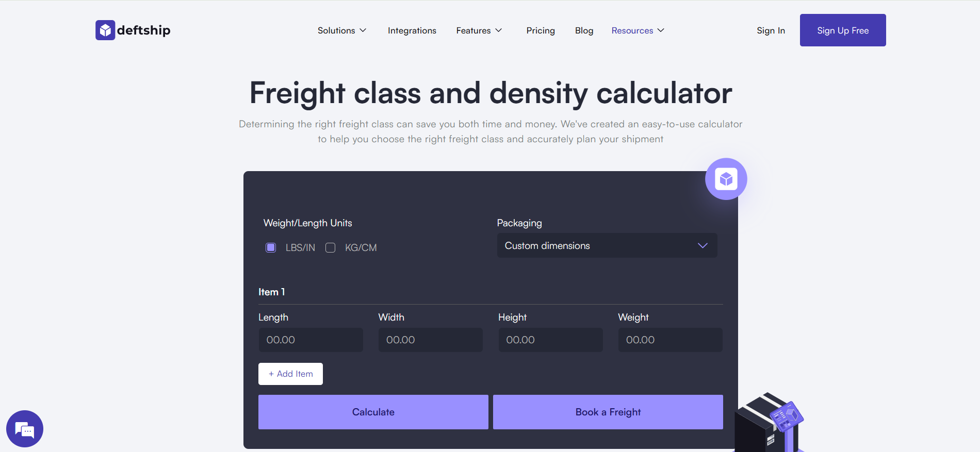Screen dimensions: 980x452
Task: Click the Weight input field for Item 1
Action: pos(670,340)
